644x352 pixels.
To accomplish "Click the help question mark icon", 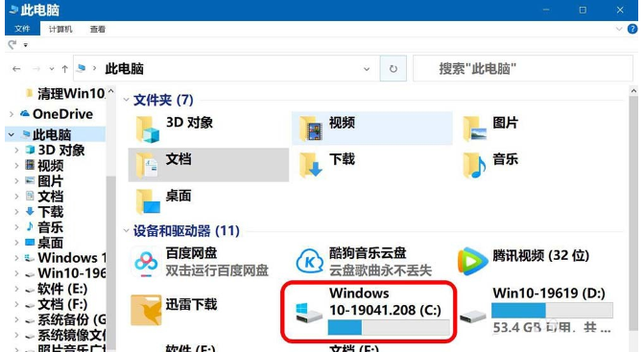I will [632, 29].
